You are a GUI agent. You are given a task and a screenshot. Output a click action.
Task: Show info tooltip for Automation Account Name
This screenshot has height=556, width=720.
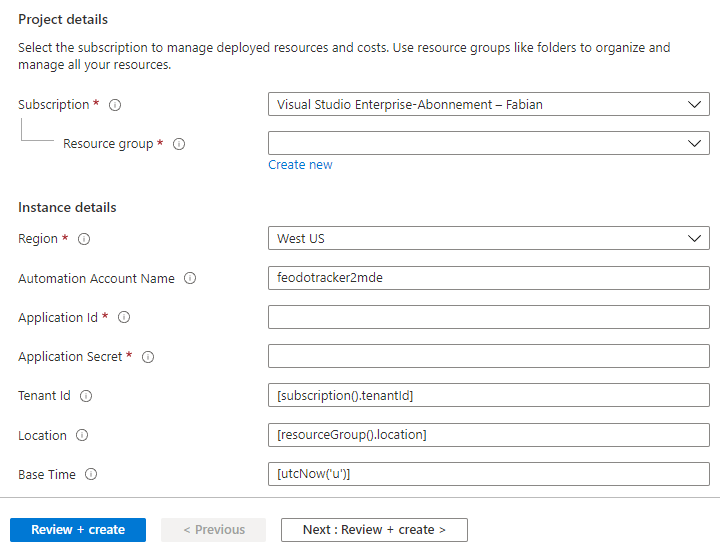pos(190,279)
